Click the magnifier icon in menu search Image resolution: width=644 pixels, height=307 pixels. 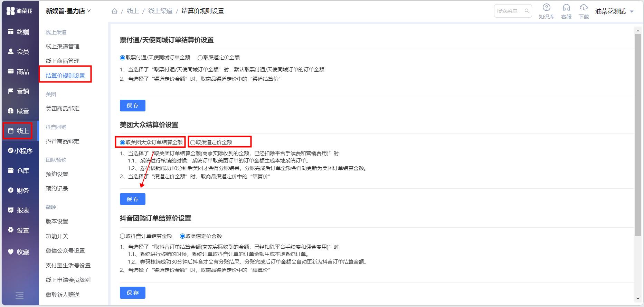pyautogui.click(x=527, y=11)
